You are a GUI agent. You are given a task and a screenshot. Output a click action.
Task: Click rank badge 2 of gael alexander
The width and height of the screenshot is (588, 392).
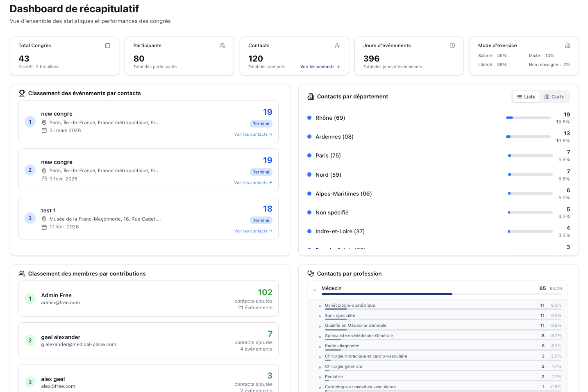pos(30,341)
